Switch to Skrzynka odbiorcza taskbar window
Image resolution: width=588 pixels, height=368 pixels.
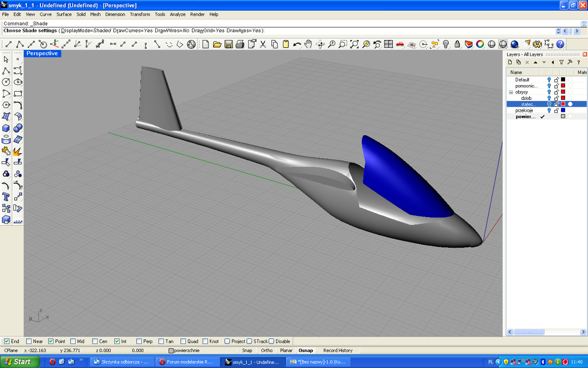122,362
